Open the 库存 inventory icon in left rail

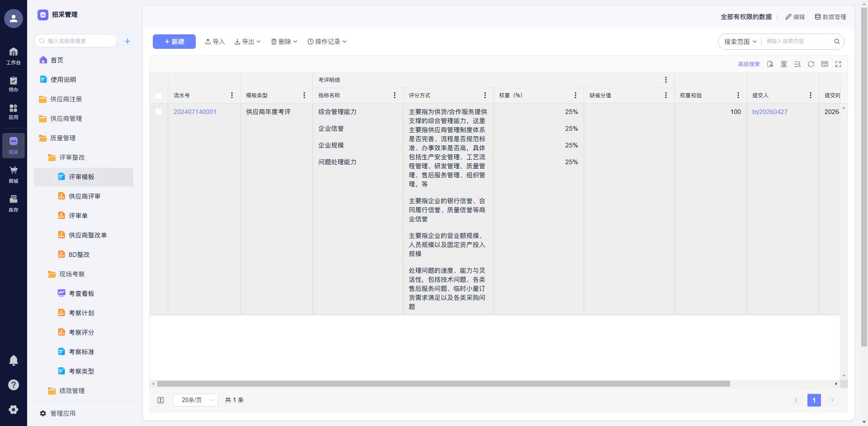[14, 203]
